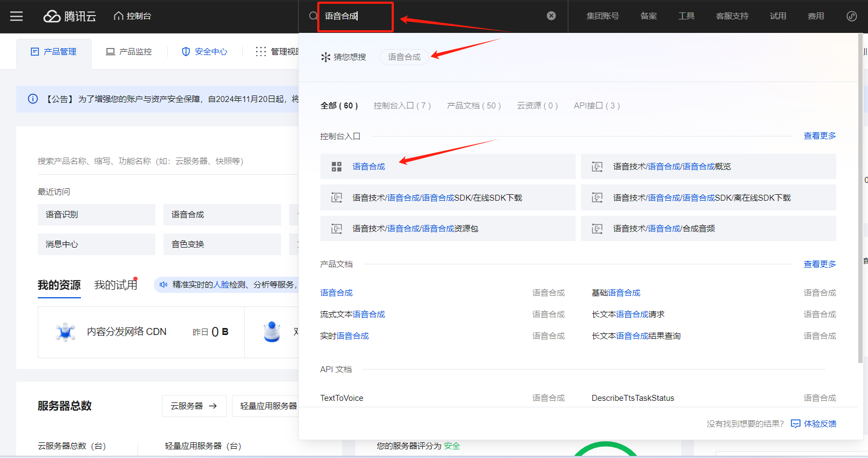
Task: Open 语音合成 product document
Action: coord(336,293)
